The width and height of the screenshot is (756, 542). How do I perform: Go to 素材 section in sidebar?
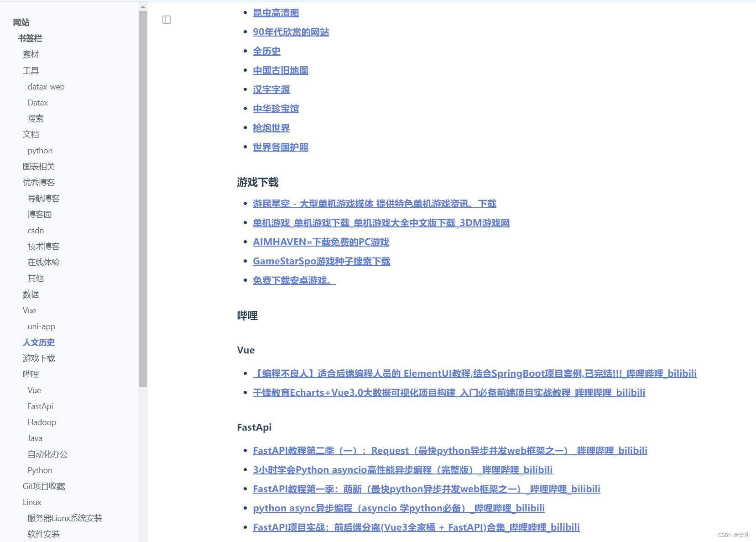point(31,54)
